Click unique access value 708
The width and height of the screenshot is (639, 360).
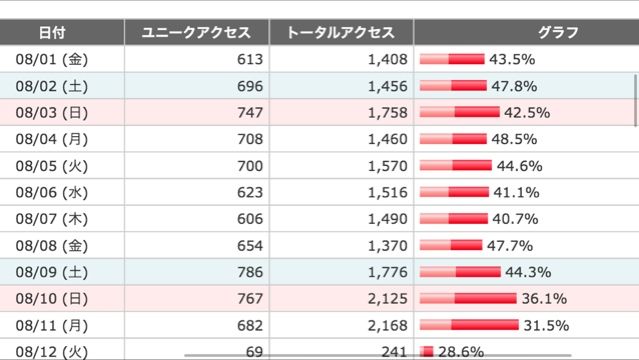[x=250, y=139]
